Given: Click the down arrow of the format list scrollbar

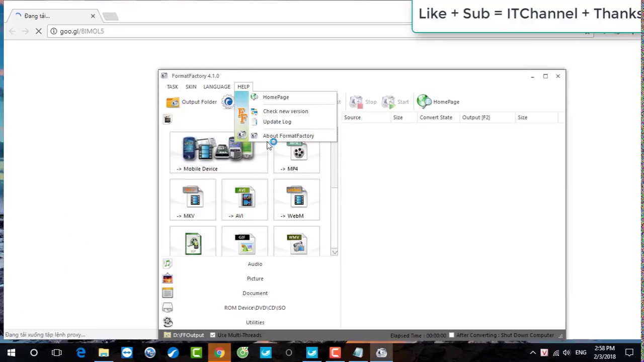Looking at the screenshot, I should (x=335, y=252).
